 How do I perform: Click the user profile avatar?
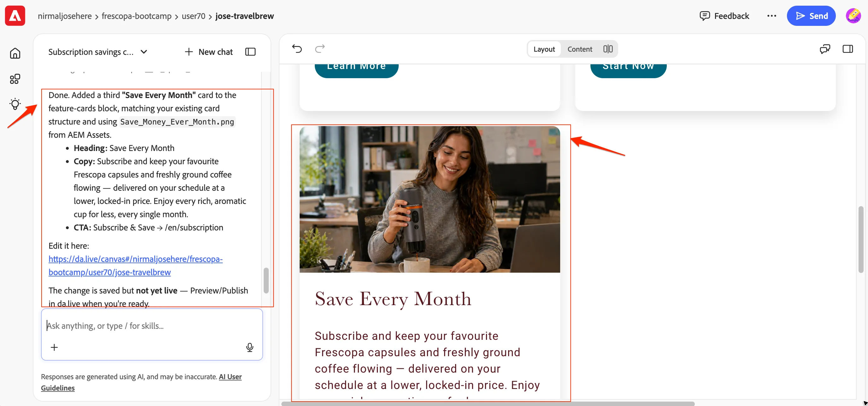[853, 16]
